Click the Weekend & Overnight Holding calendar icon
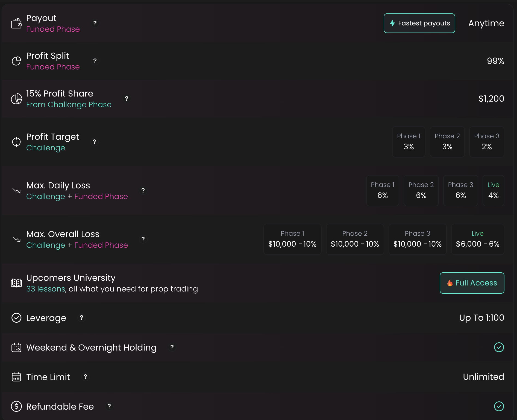517x420 pixels. pos(16,347)
